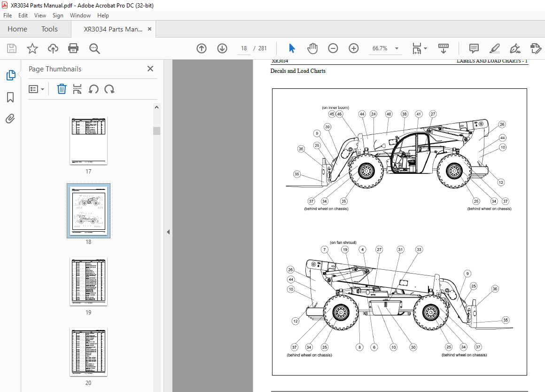Click the fit page width icon

click(417, 48)
